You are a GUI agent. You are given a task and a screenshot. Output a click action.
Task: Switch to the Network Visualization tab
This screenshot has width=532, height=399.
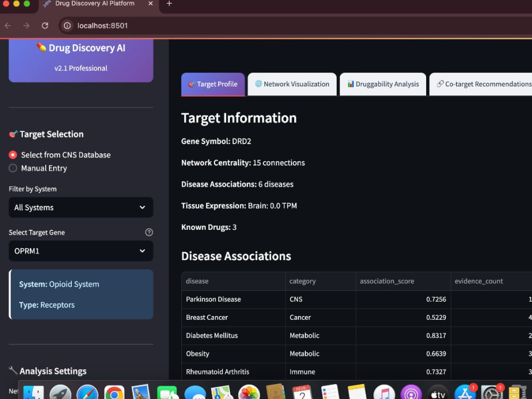click(x=292, y=84)
